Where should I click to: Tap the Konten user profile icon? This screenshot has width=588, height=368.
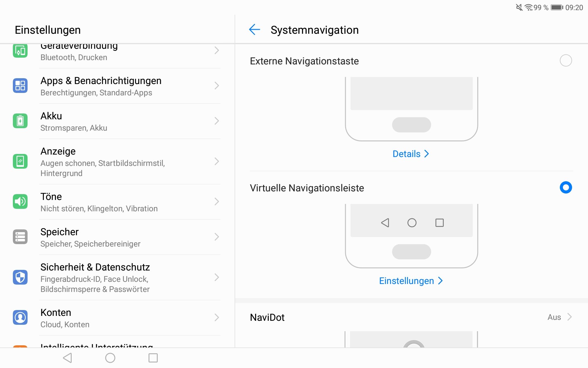(x=20, y=317)
